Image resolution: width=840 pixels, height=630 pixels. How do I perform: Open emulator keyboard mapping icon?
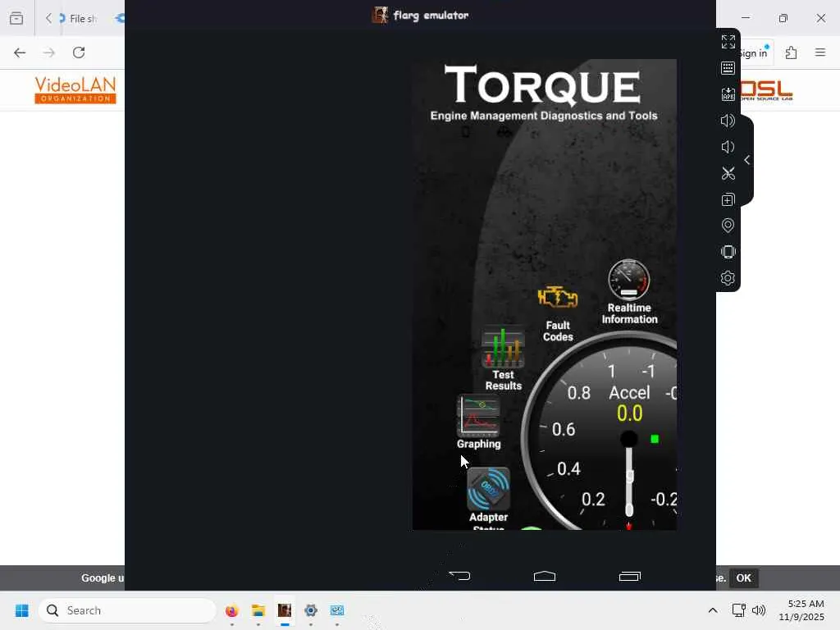point(728,68)
